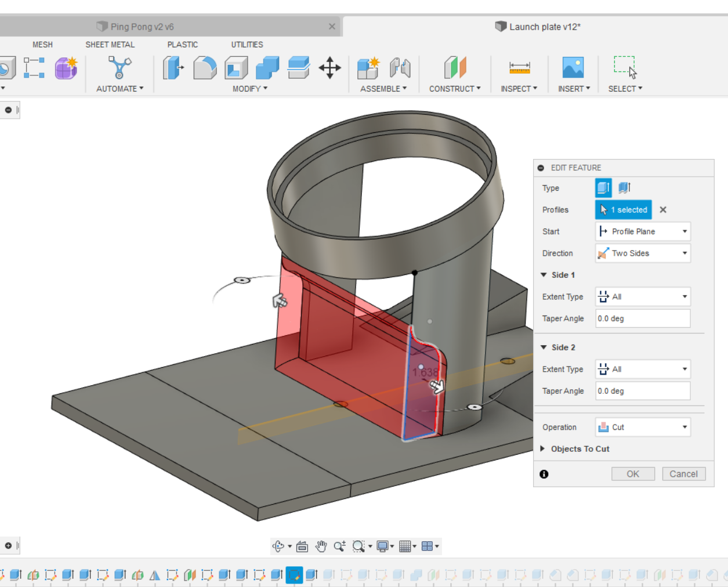Activate the Pan hand tool
This screenshot has width=728, height=587.
321,546
